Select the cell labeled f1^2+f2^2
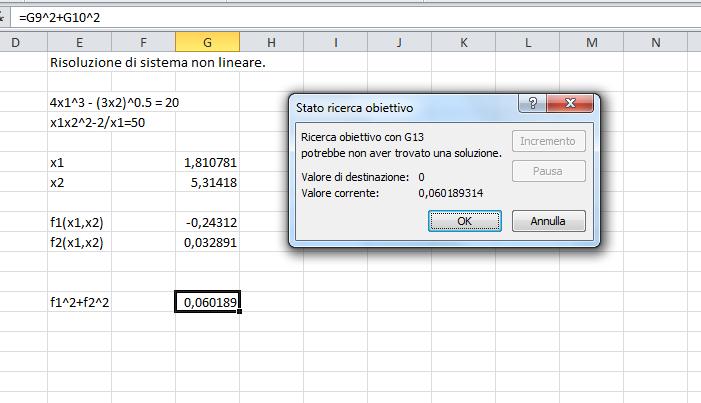This screenshot has width=701, height=403. pos(79,302)
